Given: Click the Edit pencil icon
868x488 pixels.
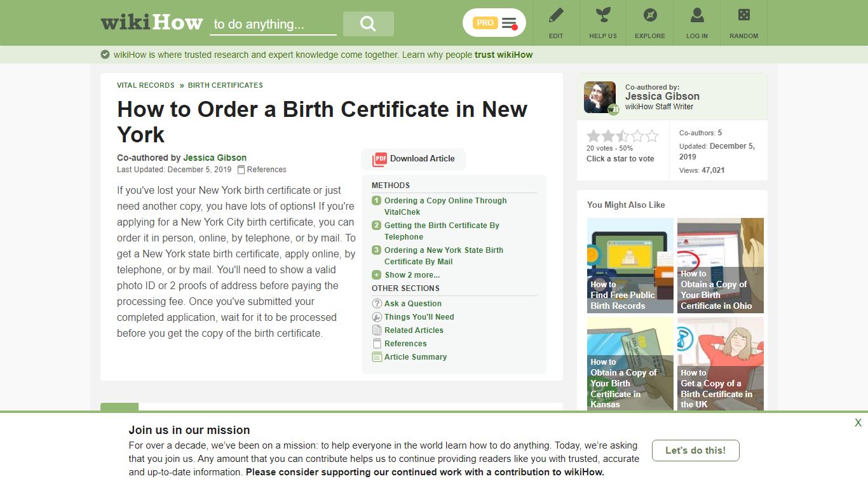Looking at the screenshot, I should (x=556, y=15).
